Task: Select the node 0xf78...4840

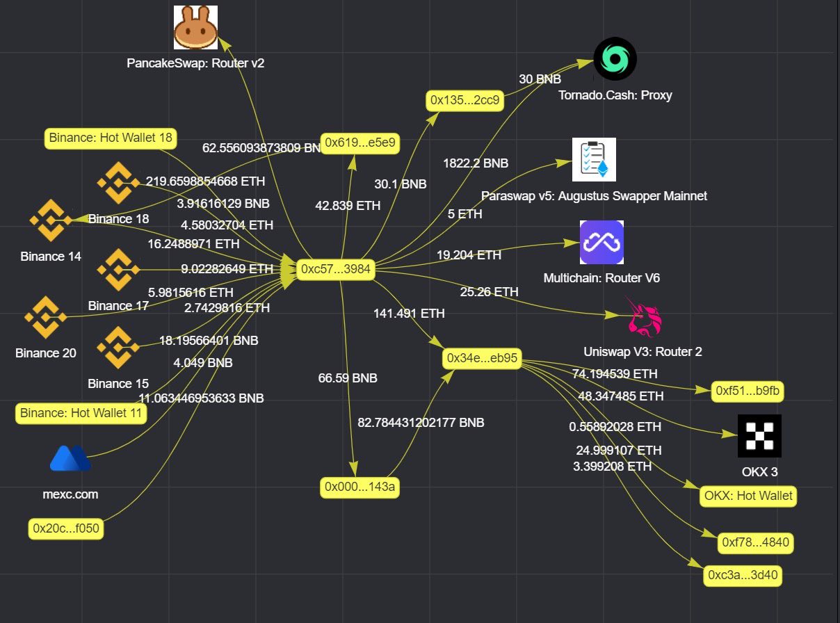Action: tap(756, 543)
